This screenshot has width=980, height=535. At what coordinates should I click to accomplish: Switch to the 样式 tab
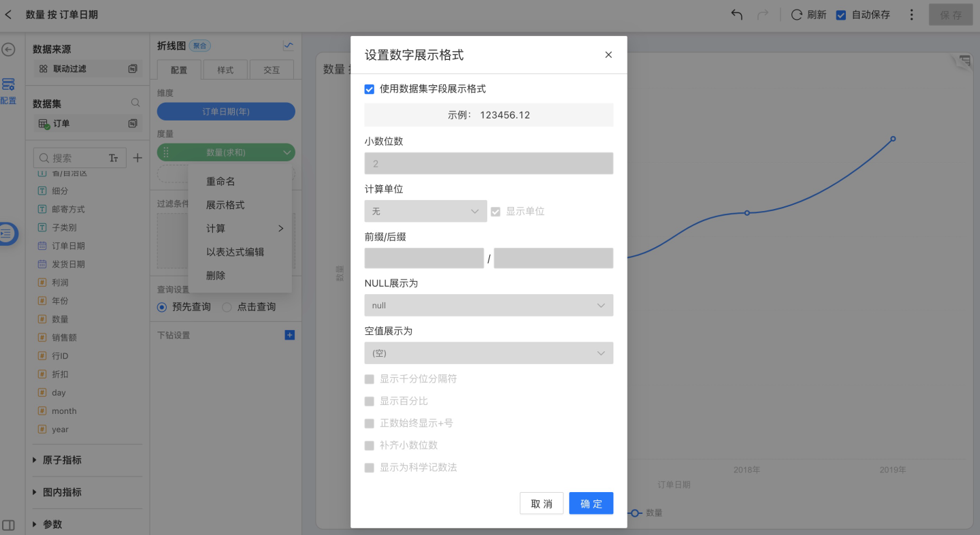(225, 70)
